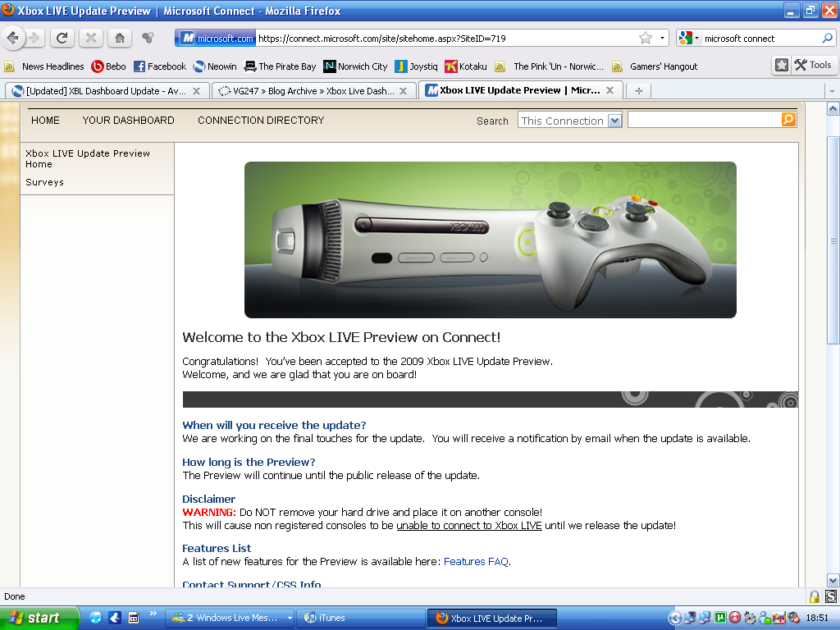Screen dimensions: 840x630
Task: Click the Tools button on bookmarks bar
Action: click(x=812, y=65)
